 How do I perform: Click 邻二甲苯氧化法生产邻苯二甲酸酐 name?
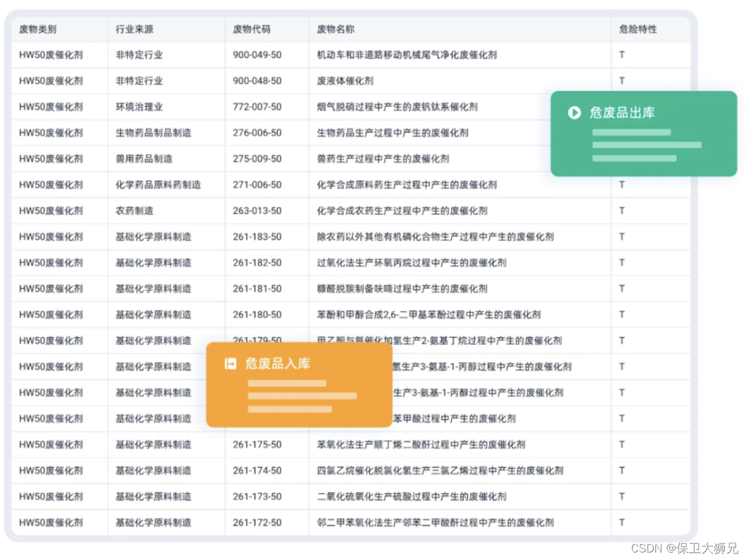435,522
